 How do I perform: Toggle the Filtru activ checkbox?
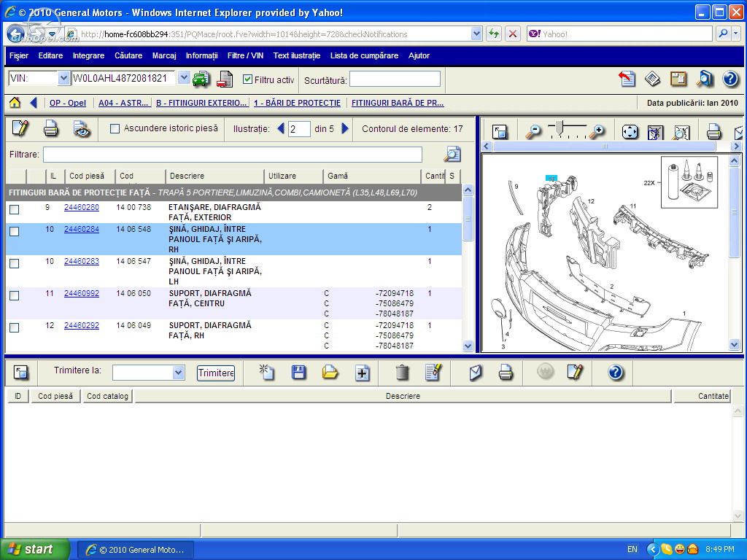[x=247, y=79]
